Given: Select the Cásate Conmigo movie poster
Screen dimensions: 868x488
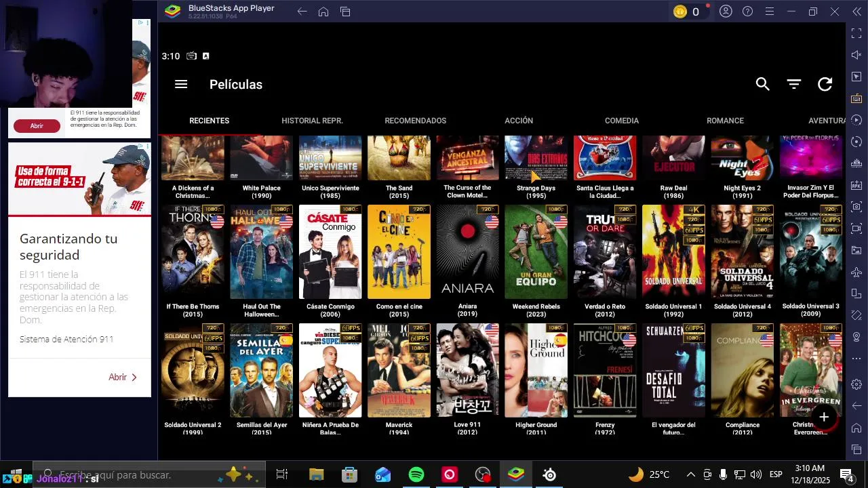Looking at the screenshot, I should pyautogui.click(x=330, y=252).
